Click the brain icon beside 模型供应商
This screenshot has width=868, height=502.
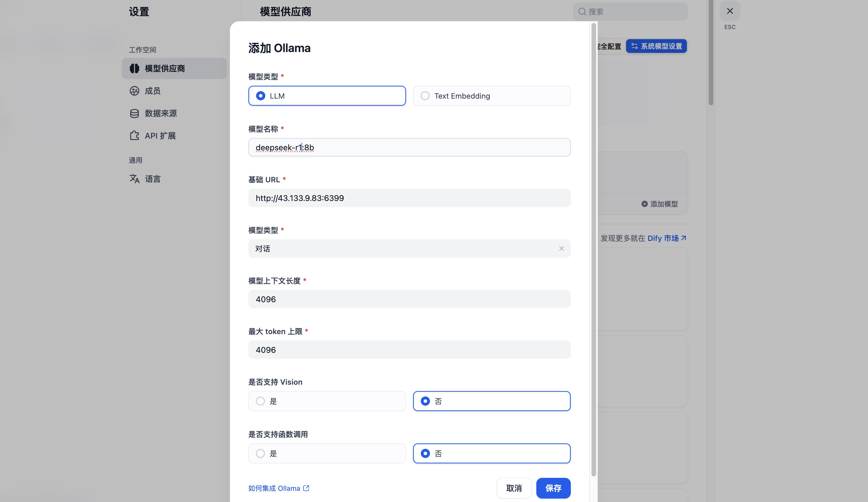tap(134, 68)
